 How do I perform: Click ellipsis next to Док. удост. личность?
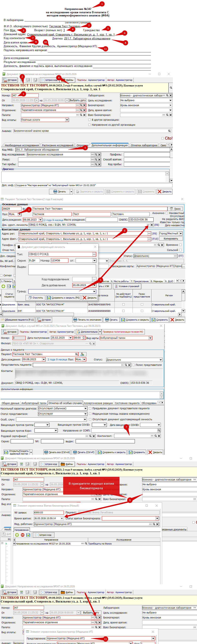(x=148, y=225)
